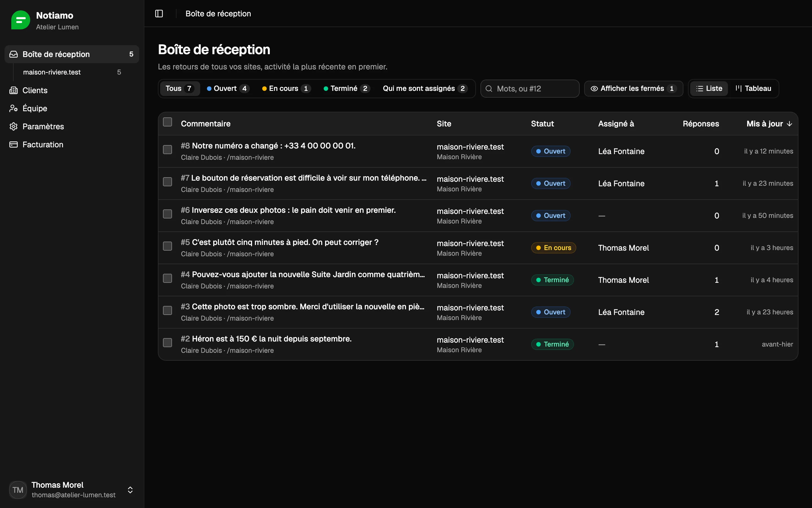Click the Terminé status badge on #4
The image size is (812, 508).
pyautogui.click(x=553, y=280)
